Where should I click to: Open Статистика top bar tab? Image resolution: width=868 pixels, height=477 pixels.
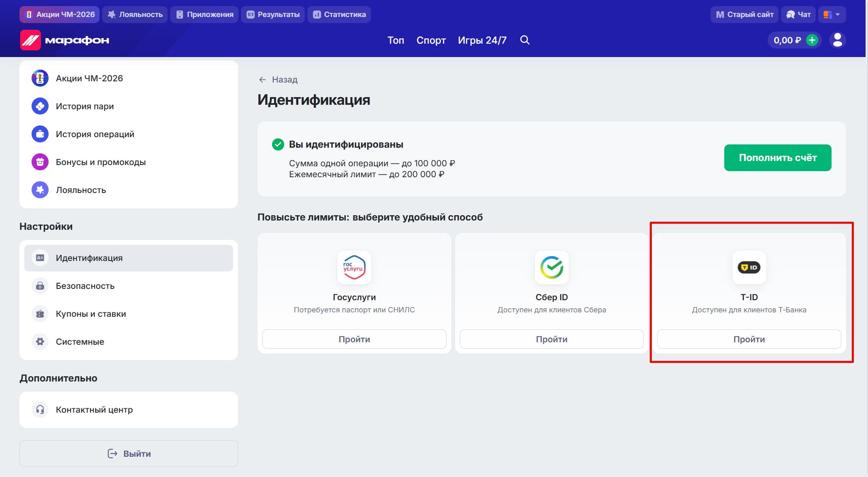[339, 15]
